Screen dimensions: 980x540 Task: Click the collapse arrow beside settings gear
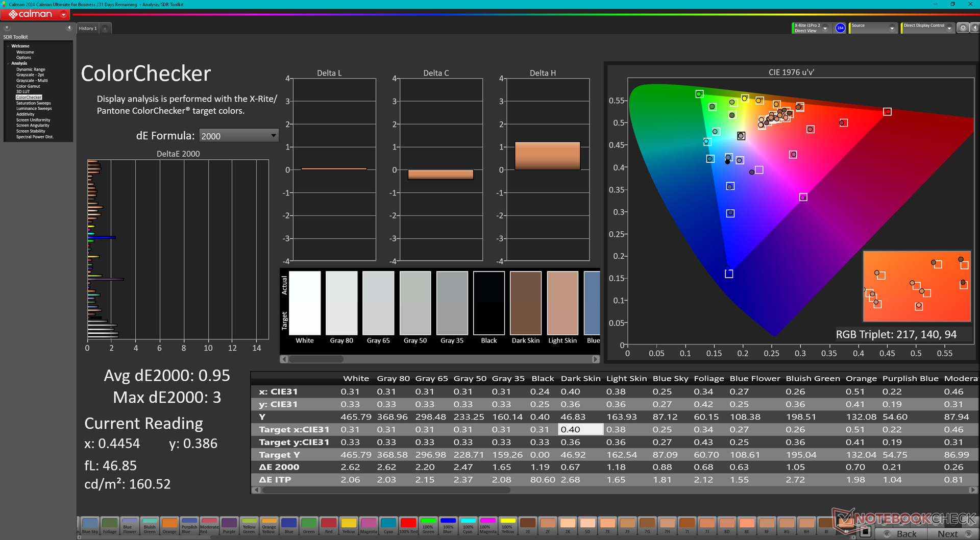974,28
